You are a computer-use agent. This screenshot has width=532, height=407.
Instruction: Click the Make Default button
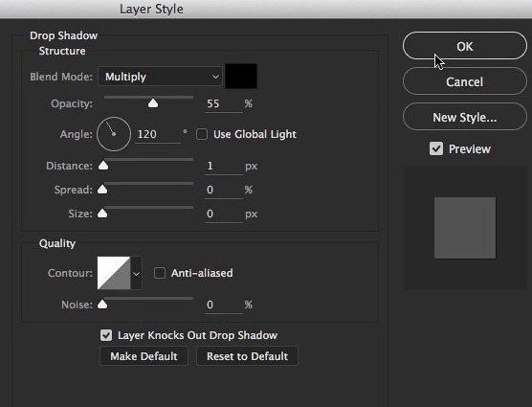144,356
